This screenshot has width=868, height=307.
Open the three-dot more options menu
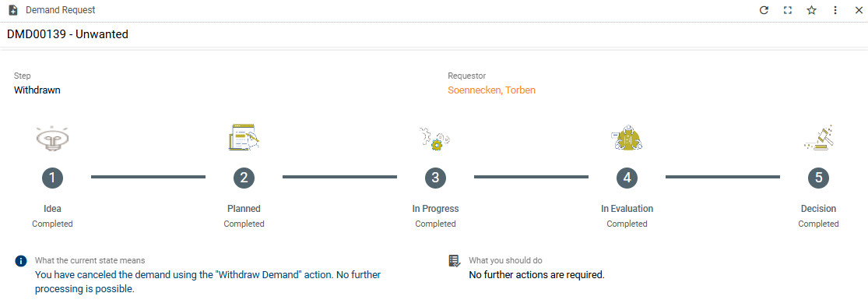pyautogui.click(x=835, y=10)
